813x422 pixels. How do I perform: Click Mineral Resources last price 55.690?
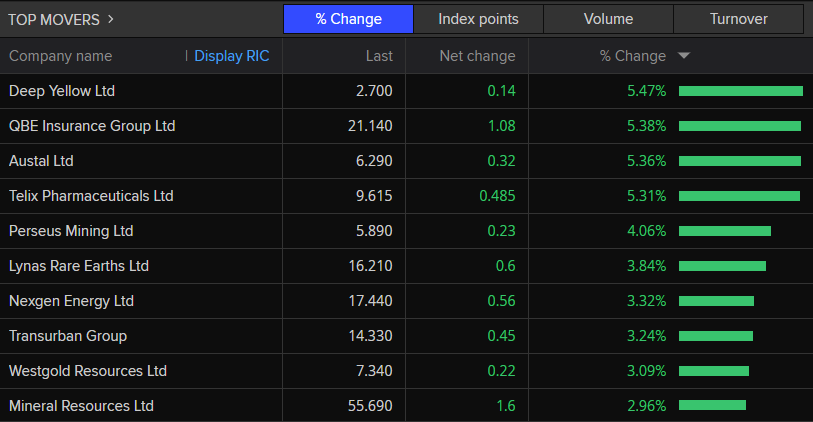(x=369, y=406)
